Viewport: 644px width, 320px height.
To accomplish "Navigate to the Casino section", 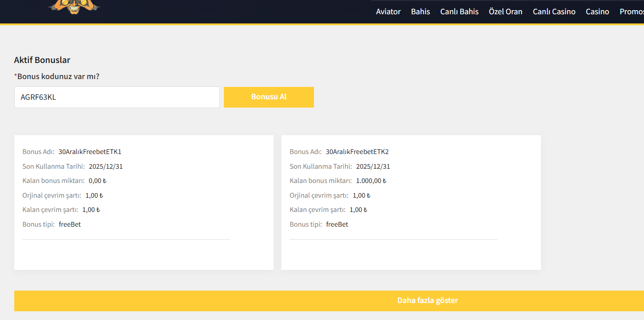I will [x=598, y=11].
